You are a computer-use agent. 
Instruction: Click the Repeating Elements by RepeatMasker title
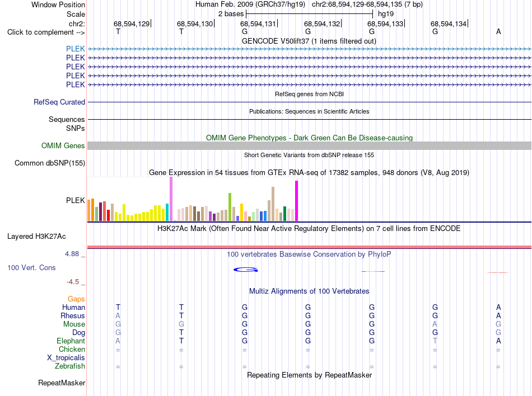click(310, 375)
